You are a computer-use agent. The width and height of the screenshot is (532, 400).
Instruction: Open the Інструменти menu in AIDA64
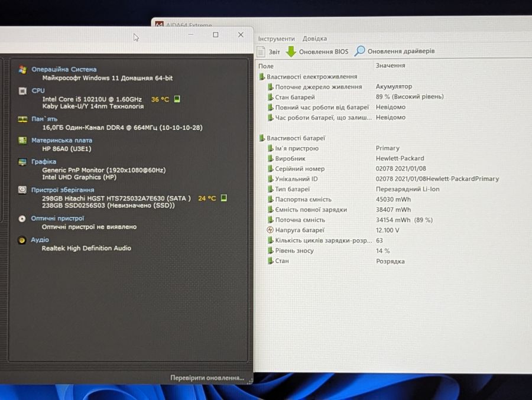pyautogui.click(x=276, y=38)
